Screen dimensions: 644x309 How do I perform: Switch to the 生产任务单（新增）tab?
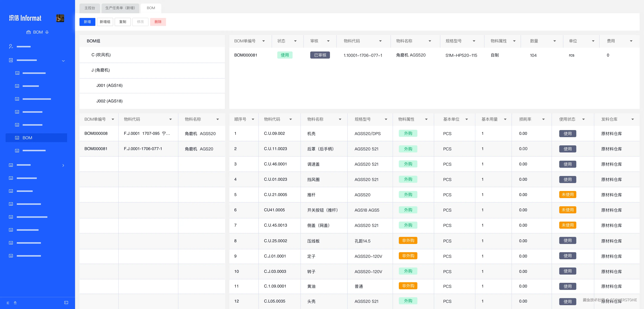click(120, 8)
